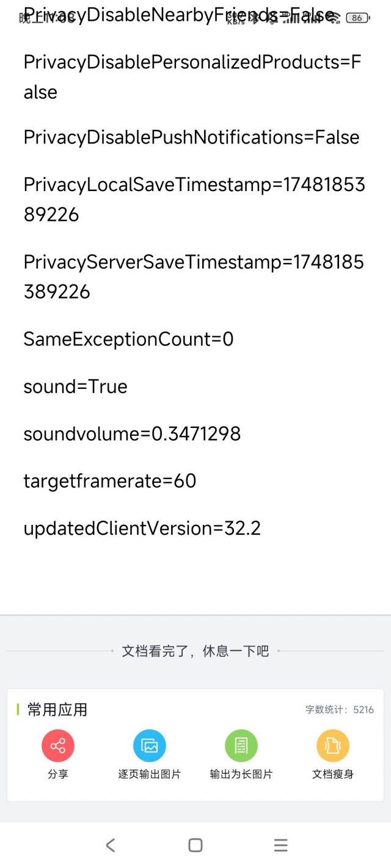The image size is (391, 868).
Task: Open recent apps via three-line icon
Action: click(x=280, y=845)
